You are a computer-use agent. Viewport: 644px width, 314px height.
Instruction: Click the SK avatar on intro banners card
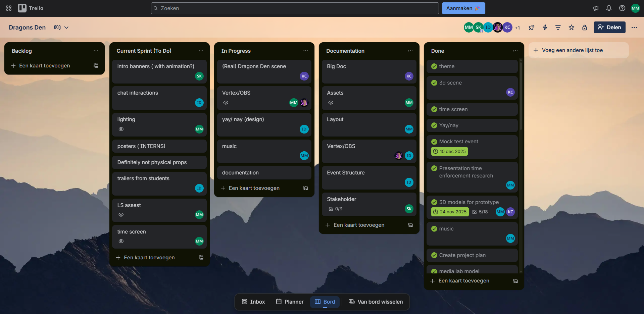coord(199,76)
